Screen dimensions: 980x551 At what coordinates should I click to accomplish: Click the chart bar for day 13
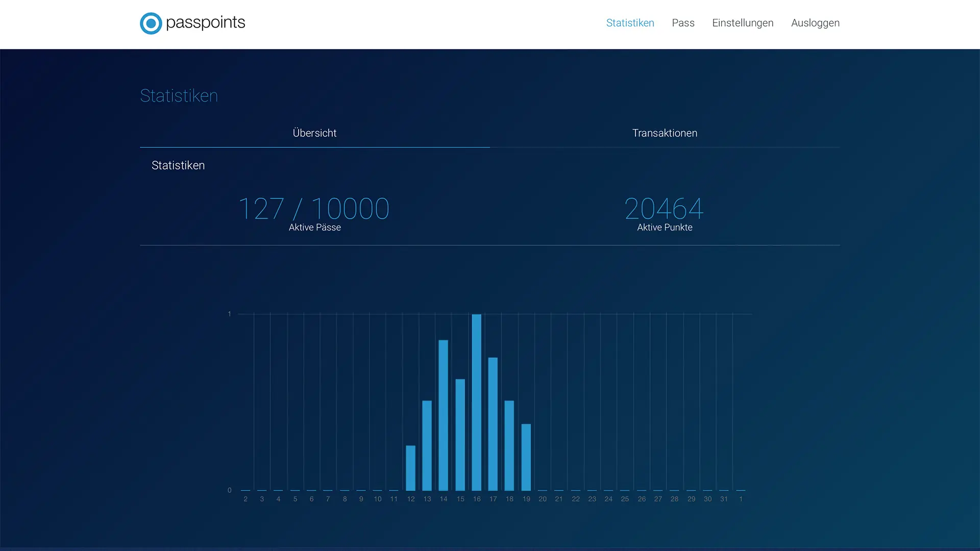[x=427, y=446]
